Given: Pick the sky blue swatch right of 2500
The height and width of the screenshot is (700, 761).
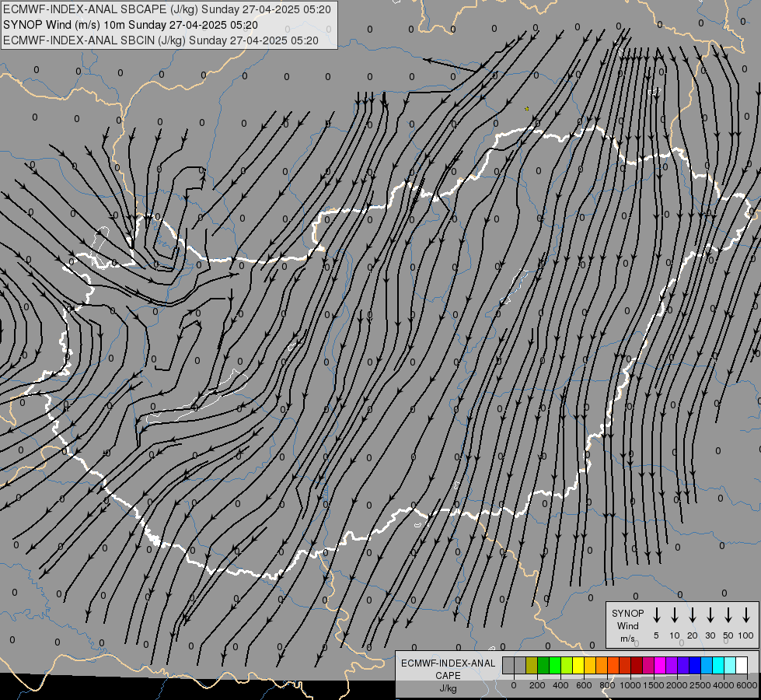Looking at the screenshot, I should (706, 665).
